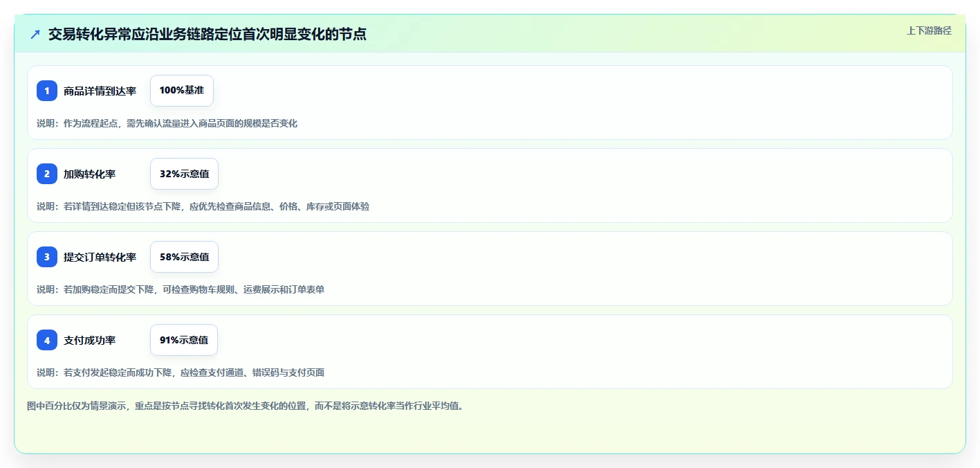The width and height of the screenshot is (980, 468).
Task: Click the note starting 说明:若支付发起稳定
Action: point(181,372)
